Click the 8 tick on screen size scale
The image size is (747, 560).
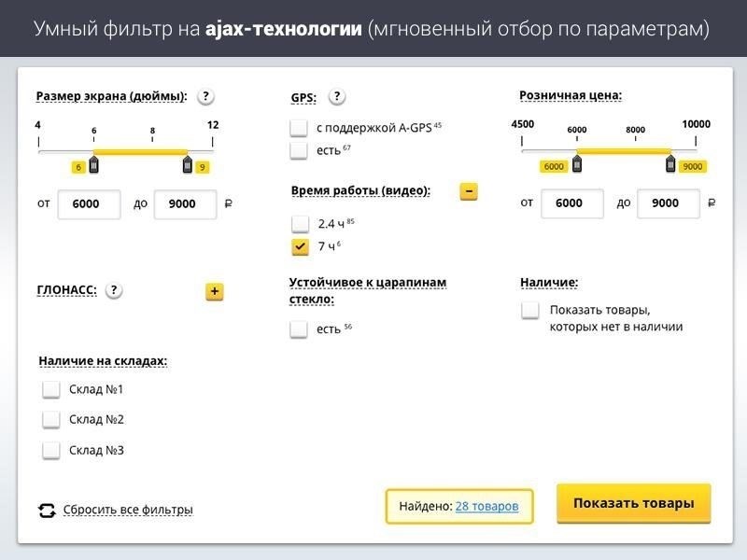(152, 131)
